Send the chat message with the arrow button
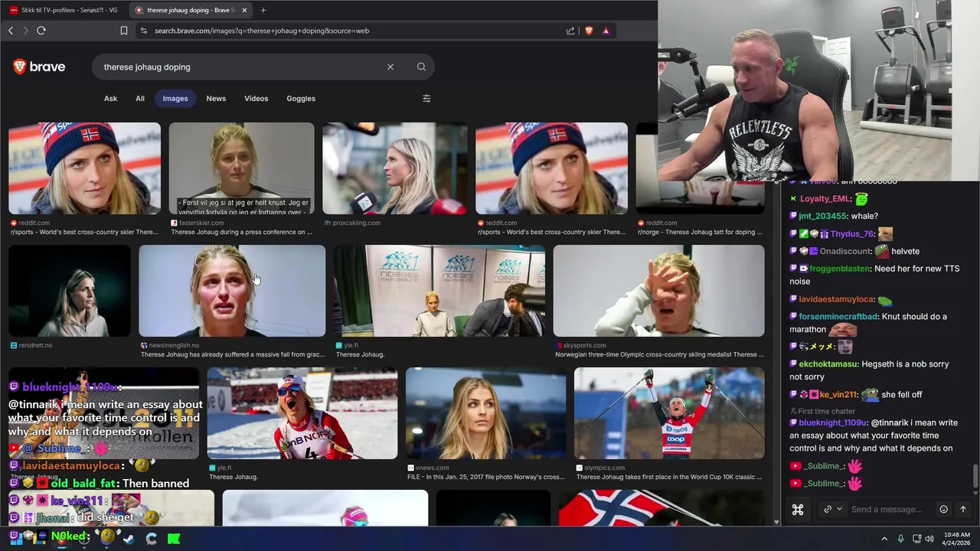Image resolution: width=980 pixels, height=551 pixels. tap(963, 509)
